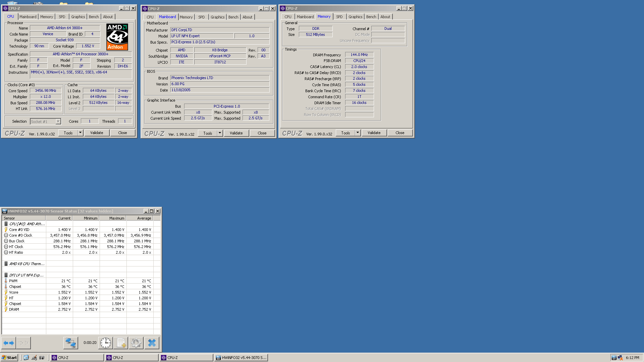644x362 pixels.
Task: Click the Maximum column header in HWiNFO
Action: [113, 218]
